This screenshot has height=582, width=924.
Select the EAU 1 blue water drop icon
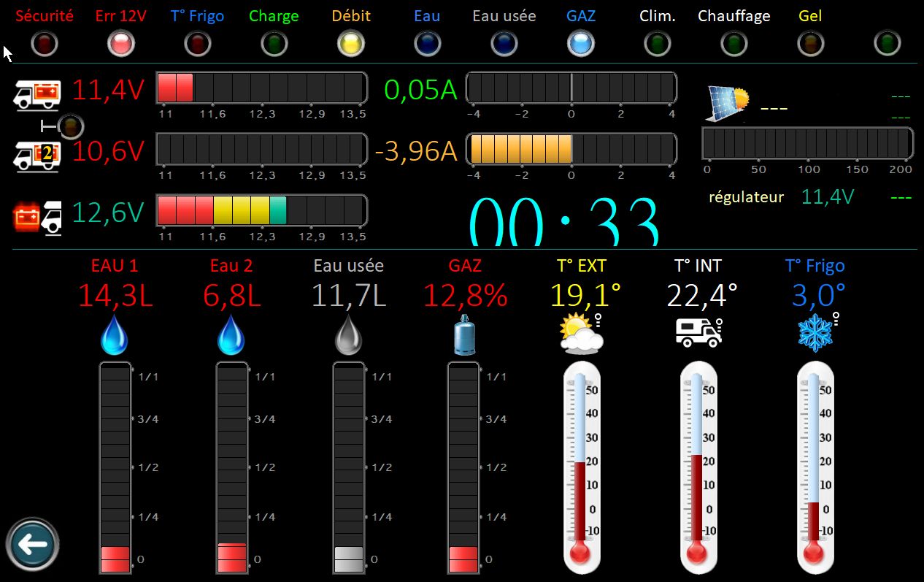(115, 335)
